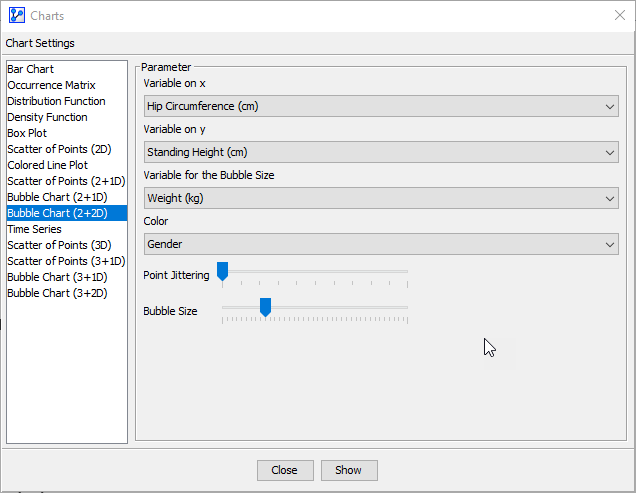Select Distribution Function chart type
The image size is (636, 493).
56,101
